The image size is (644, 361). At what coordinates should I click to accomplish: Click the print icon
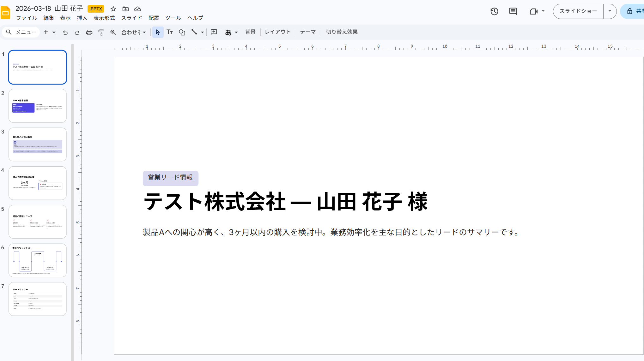(x=89, y=32)
